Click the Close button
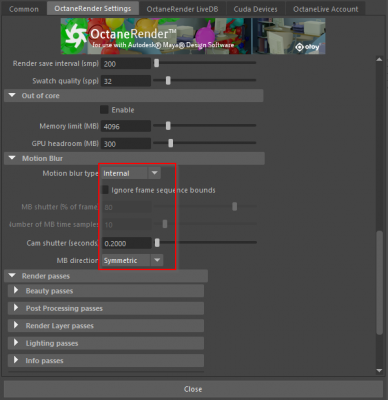388x400 pixels. [x=193, y=389]
